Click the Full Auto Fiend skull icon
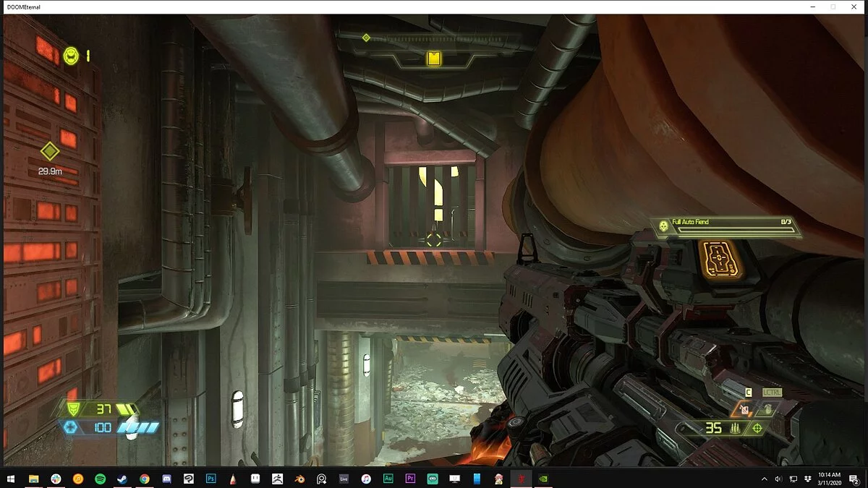 click(x=663, y=226)
